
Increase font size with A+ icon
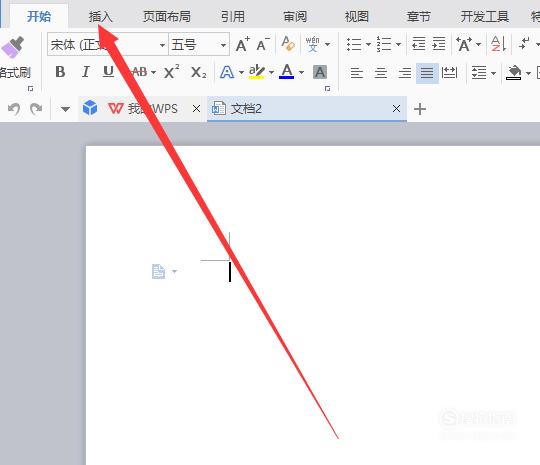click(243, 44)
